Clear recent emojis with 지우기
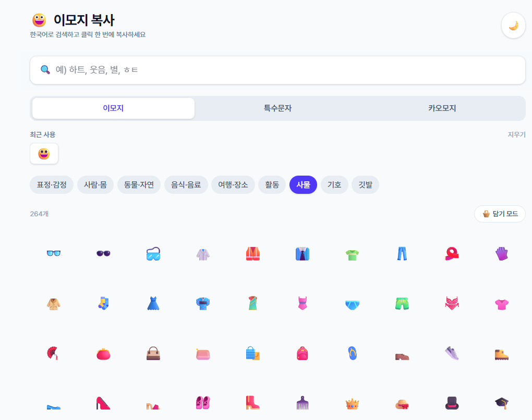 (516, 134)
